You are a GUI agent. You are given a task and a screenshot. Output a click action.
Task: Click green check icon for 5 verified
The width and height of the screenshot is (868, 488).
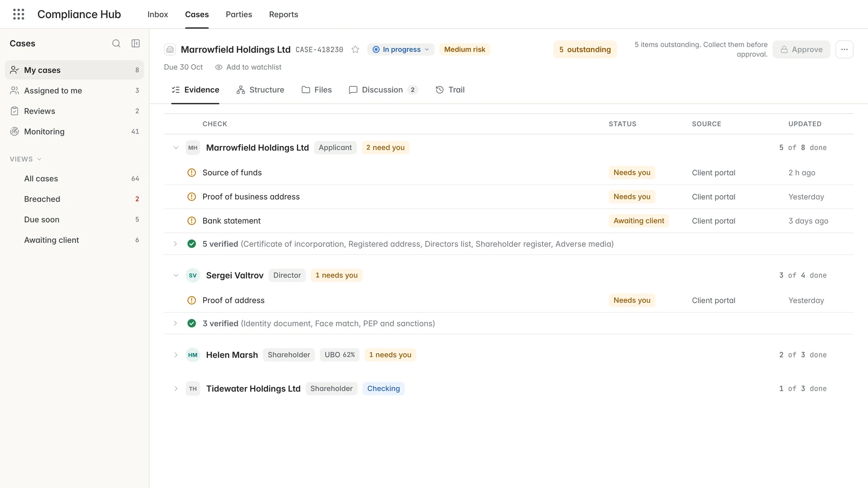[x=191, y=244]
